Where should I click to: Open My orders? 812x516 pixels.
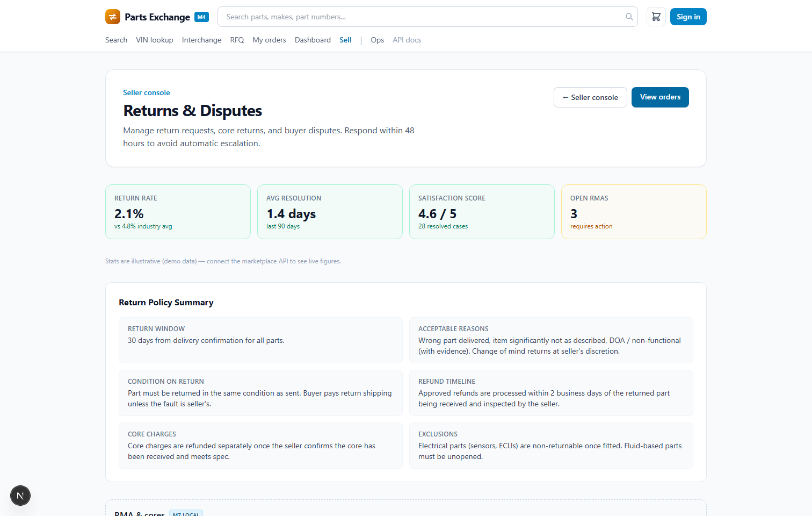270,40
